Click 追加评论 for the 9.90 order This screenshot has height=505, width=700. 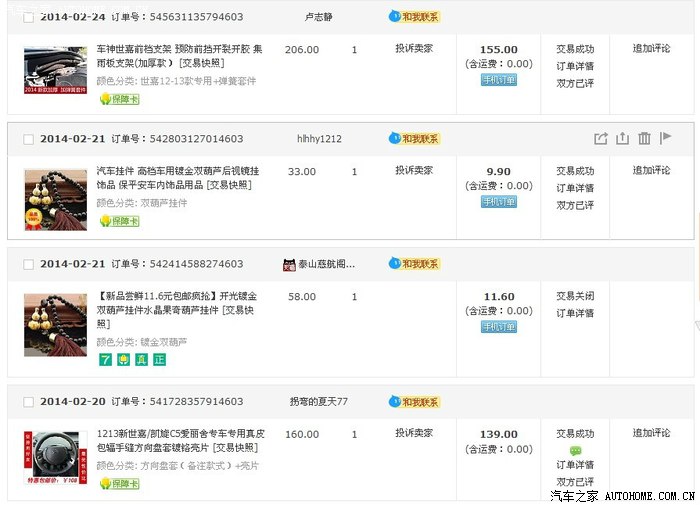click(651, 170)
